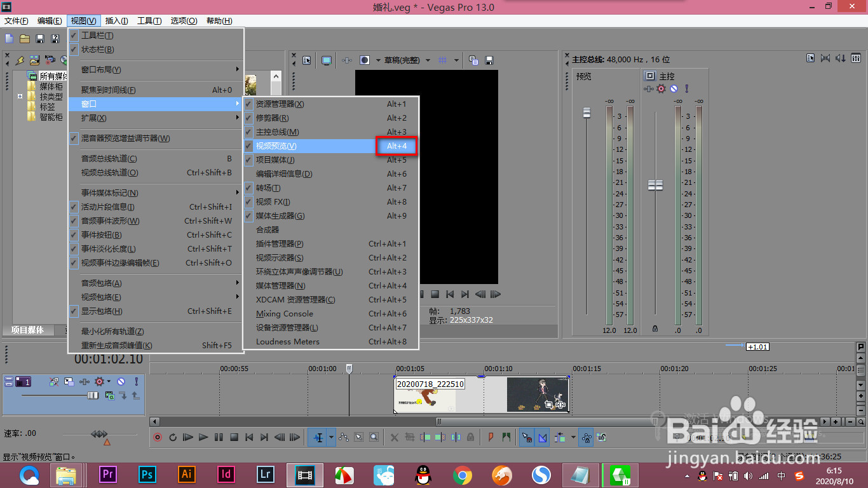
Task: Click the Open folder toolbar icon
Action: 25,39
